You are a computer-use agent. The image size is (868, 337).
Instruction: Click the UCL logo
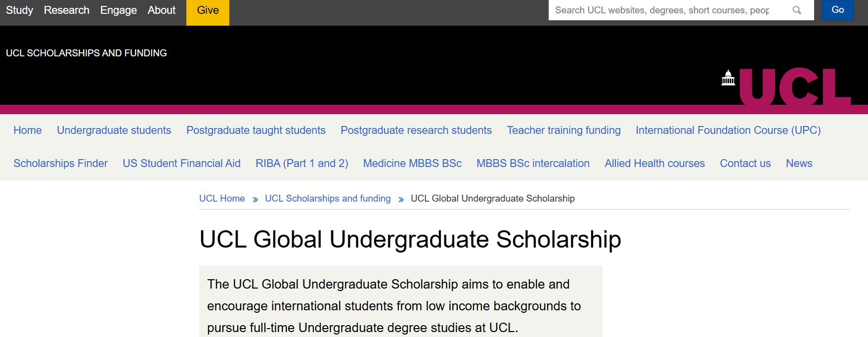point(786,86)
